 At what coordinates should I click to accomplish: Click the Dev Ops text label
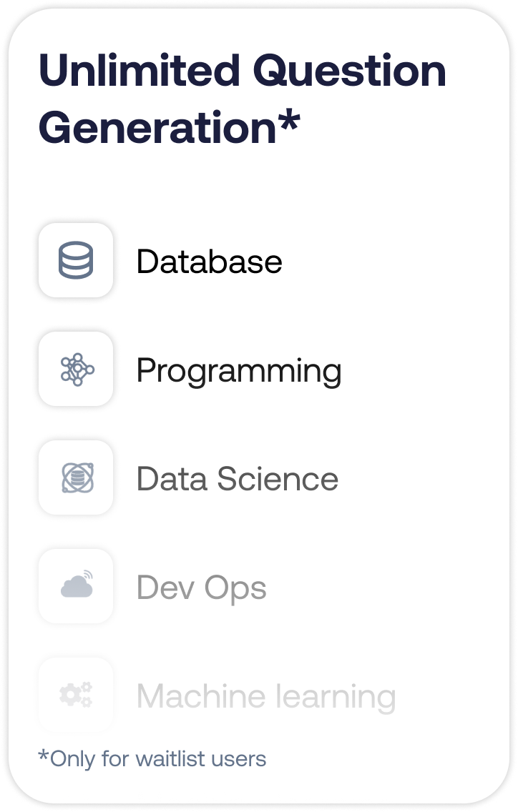tap(201, 588)
